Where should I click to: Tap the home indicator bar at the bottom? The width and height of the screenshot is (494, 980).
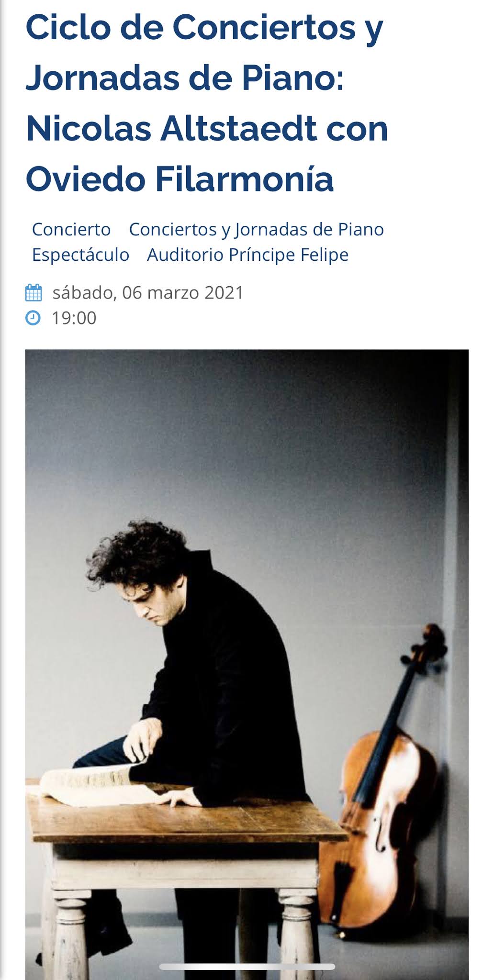[x=247, y=967]
